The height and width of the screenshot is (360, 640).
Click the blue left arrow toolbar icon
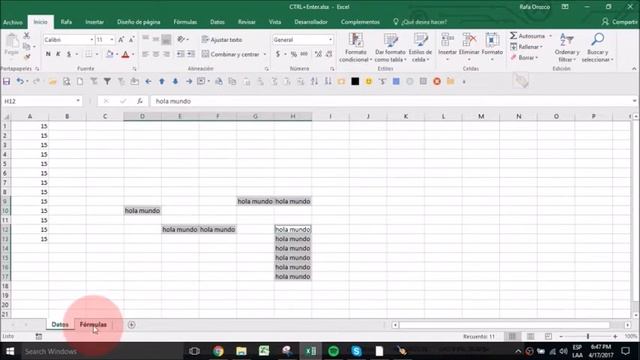(x=148, y=82)
